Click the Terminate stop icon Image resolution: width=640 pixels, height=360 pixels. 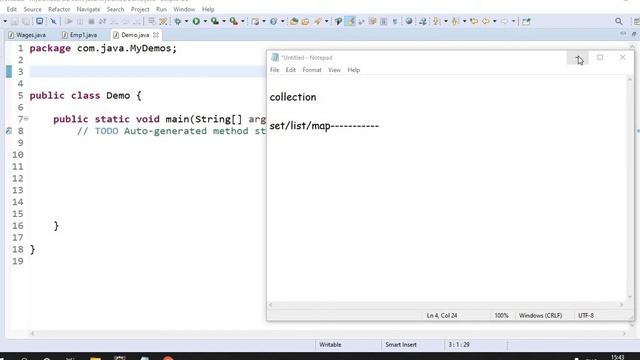point(91,21)
